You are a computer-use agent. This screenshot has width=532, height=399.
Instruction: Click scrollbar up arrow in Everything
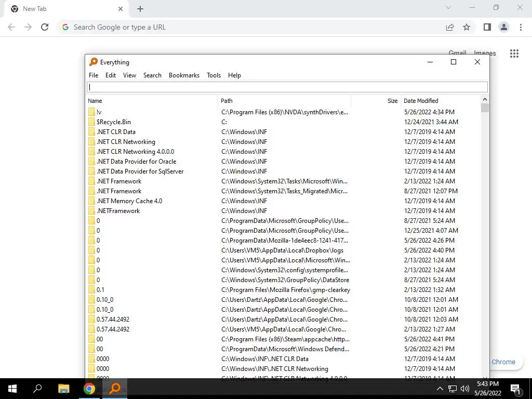485,99
